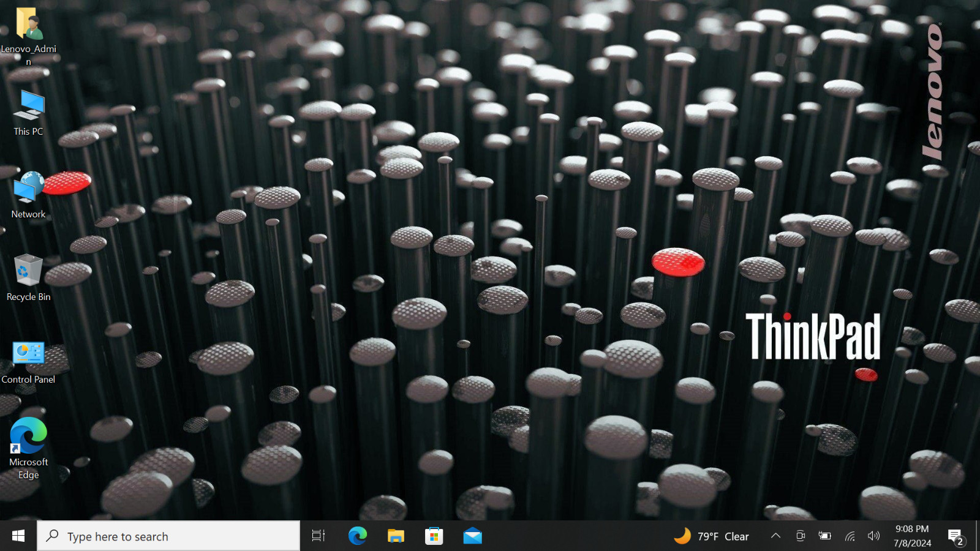Launch Microsoft Edge from the taskbar
This screenshot has width=980, height=551.
[358, 536]
